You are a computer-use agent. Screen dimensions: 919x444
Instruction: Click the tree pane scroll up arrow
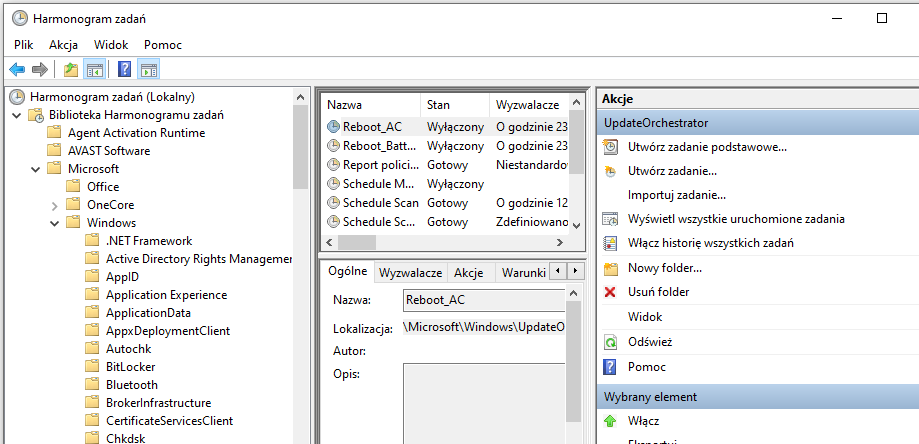point(300,97)
